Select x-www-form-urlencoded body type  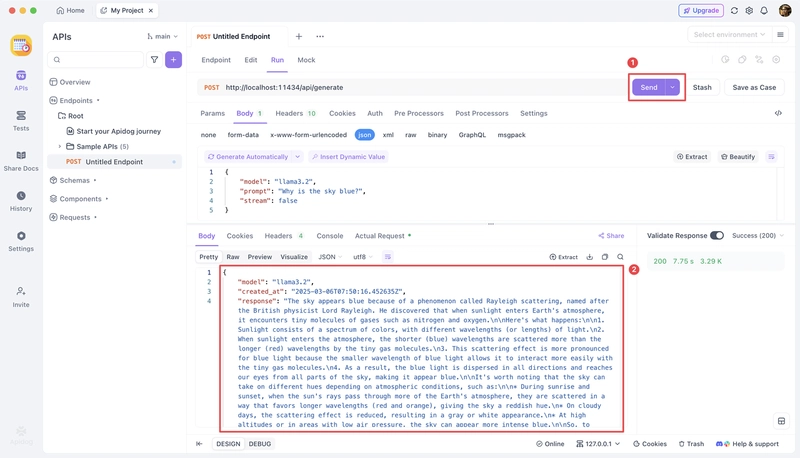[x=308, y=135]
